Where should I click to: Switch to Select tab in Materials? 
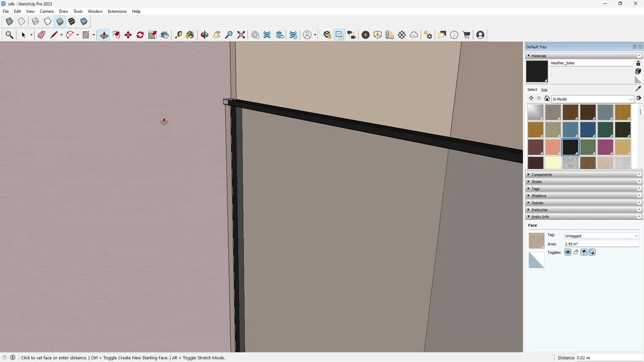pyautogui.click(x=532, y=89)
